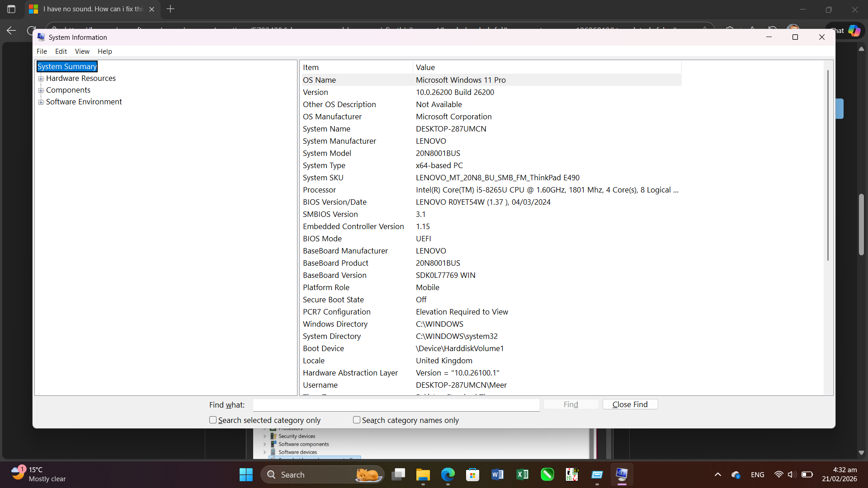This screenshot has width=868, height=488.
Task: Expand Hardware Resources tree node
Action: [41, 79]
